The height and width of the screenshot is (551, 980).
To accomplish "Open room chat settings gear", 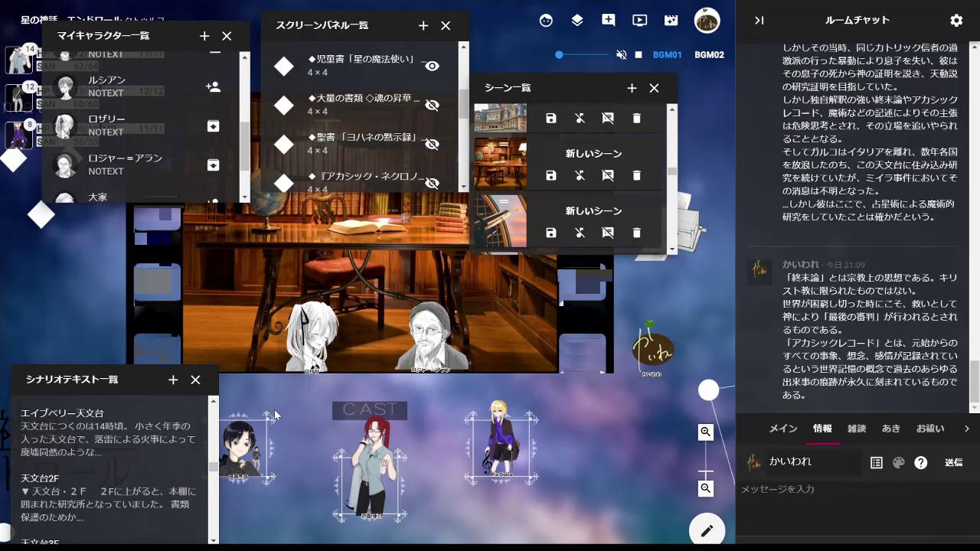I will click(956, 21).
